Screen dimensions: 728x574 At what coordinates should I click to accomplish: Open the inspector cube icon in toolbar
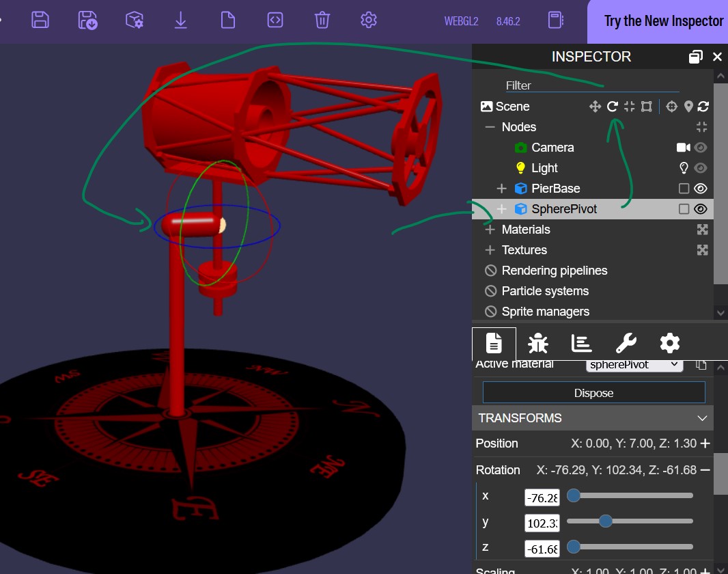(x=135, y=20)
